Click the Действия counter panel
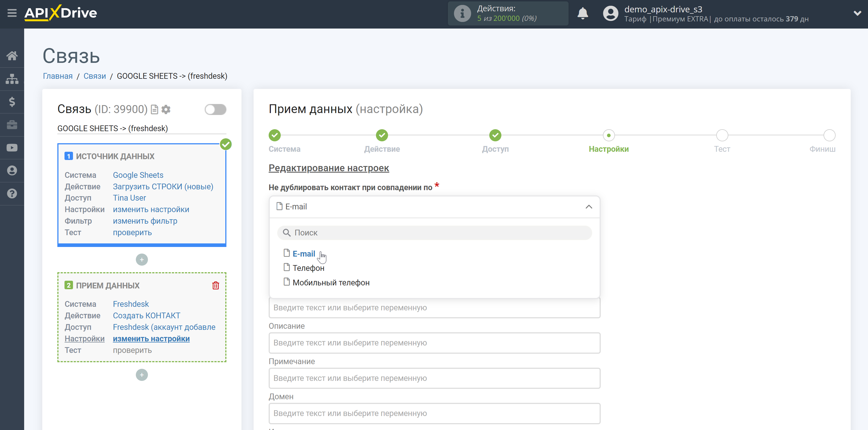 tap(508, 13)
